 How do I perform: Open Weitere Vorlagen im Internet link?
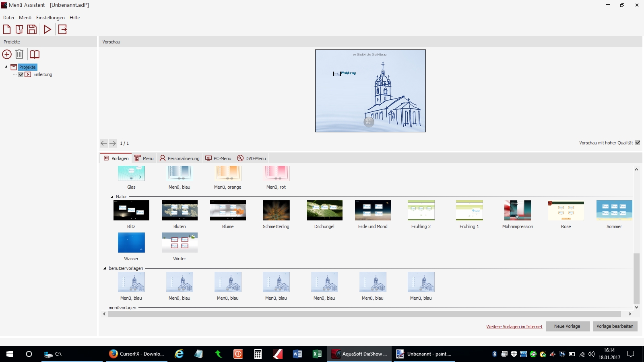click(x=514, y=327)
